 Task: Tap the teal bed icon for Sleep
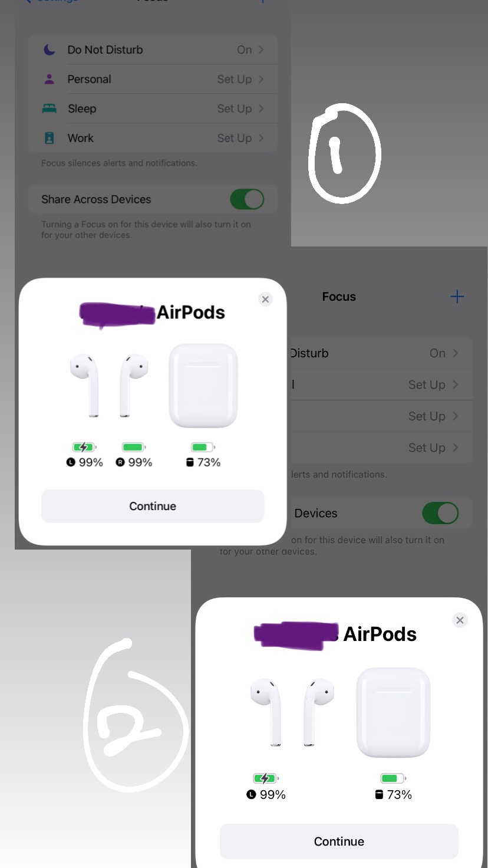point(50,108)
